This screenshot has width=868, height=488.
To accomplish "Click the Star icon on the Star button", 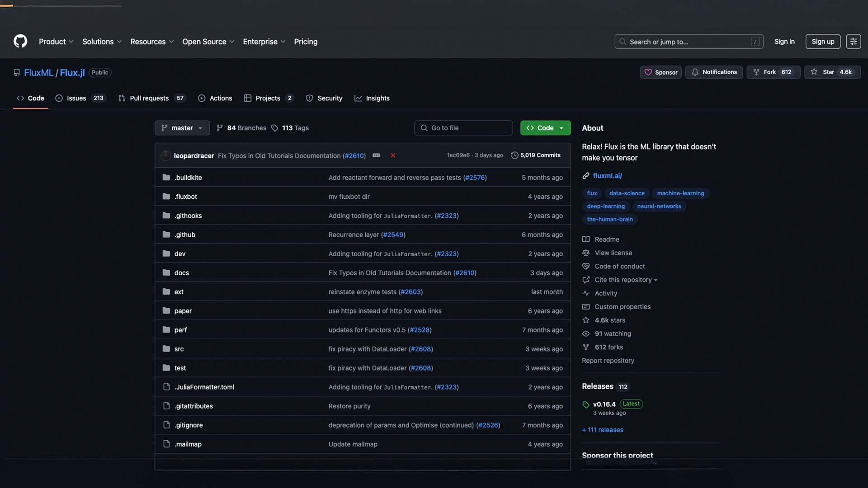I will click(814, 72).
